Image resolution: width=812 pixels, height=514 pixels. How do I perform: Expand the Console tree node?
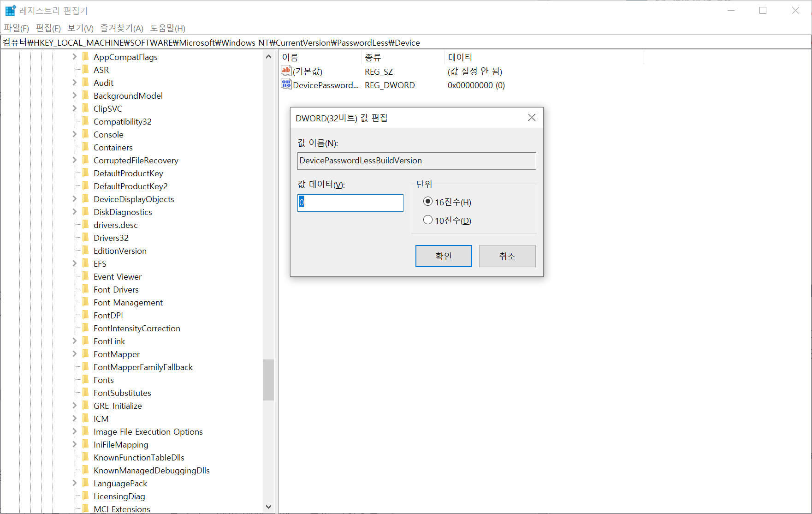75,134
